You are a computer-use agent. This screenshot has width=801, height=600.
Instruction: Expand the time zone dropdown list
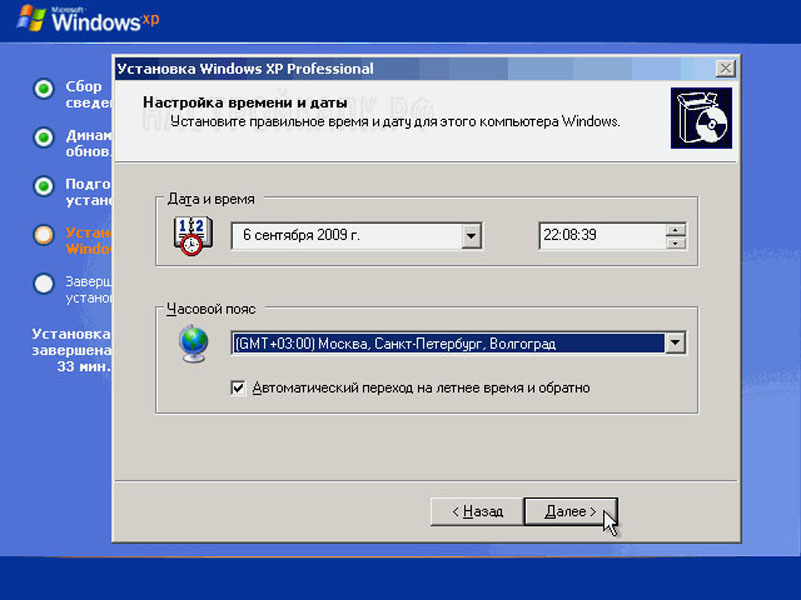(676, 343)
